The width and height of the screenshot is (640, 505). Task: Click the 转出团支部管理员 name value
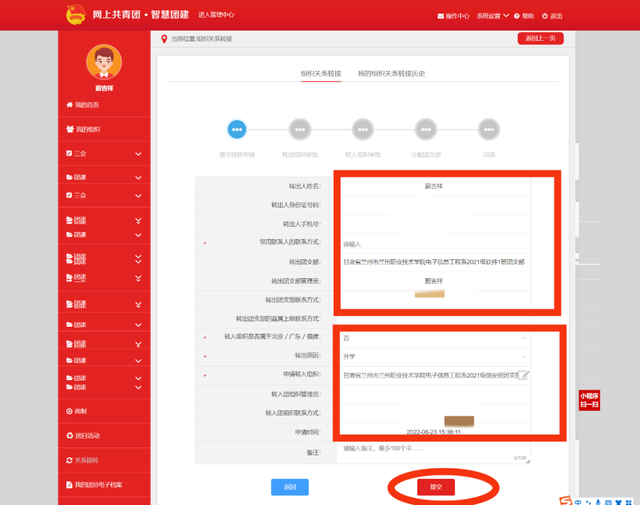pos(433,281)
